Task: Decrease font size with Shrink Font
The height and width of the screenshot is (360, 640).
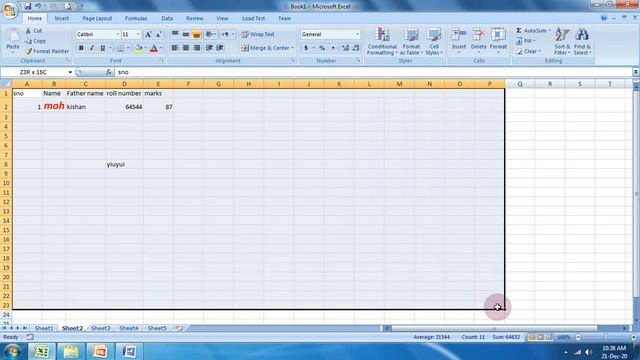Action: coord(159,35)
